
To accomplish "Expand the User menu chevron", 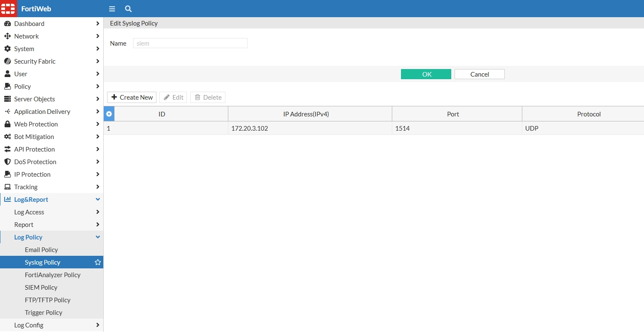I will pyautogui.click(x=97, y=74).
